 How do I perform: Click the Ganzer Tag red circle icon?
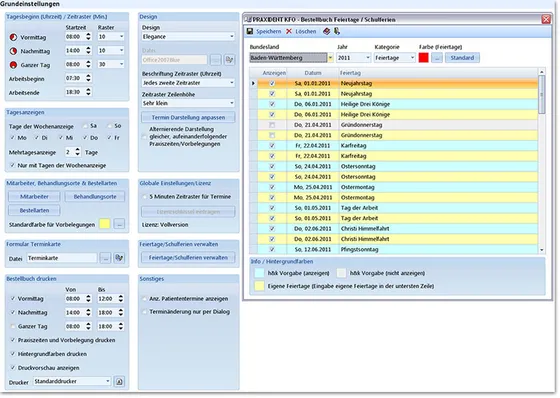13,65
